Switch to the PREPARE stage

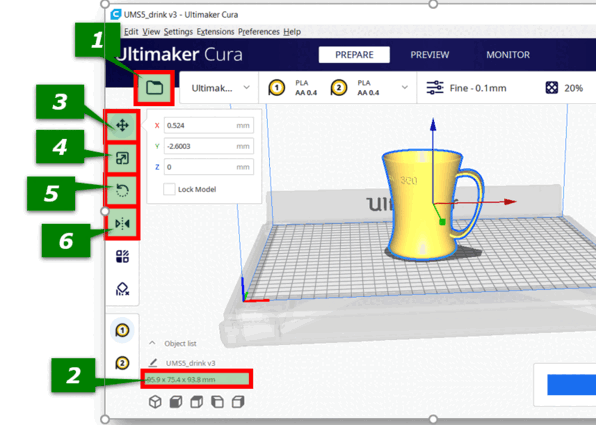click(354, 55)
